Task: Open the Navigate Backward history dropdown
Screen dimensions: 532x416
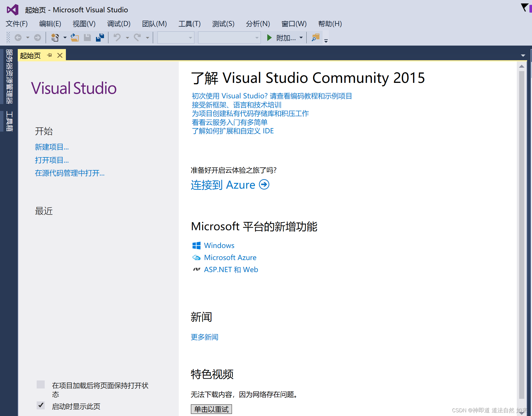Action: (x=28, y=38)
